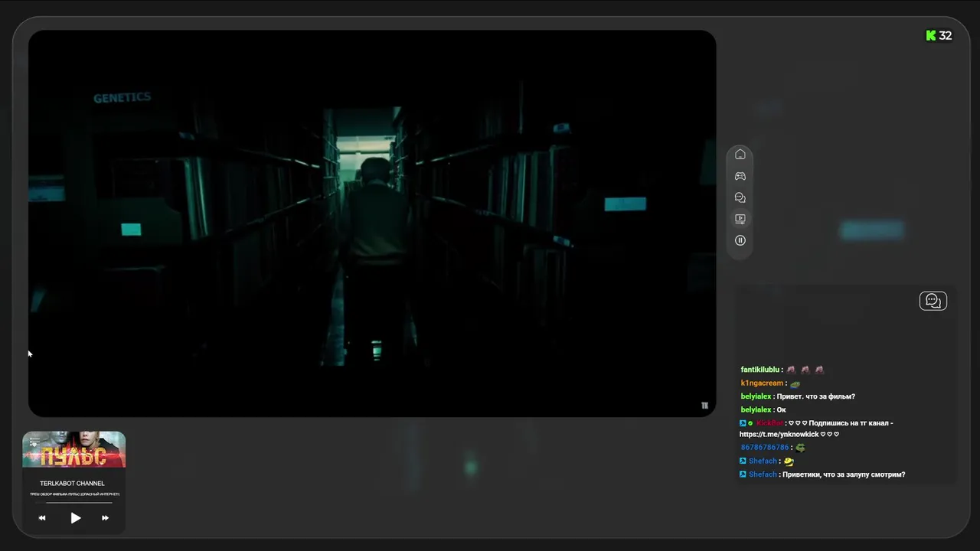The width and height of the screenshot is (980, 551).
Task: Click belyialex message 'Ок'
Action: (x=781, y=410)
